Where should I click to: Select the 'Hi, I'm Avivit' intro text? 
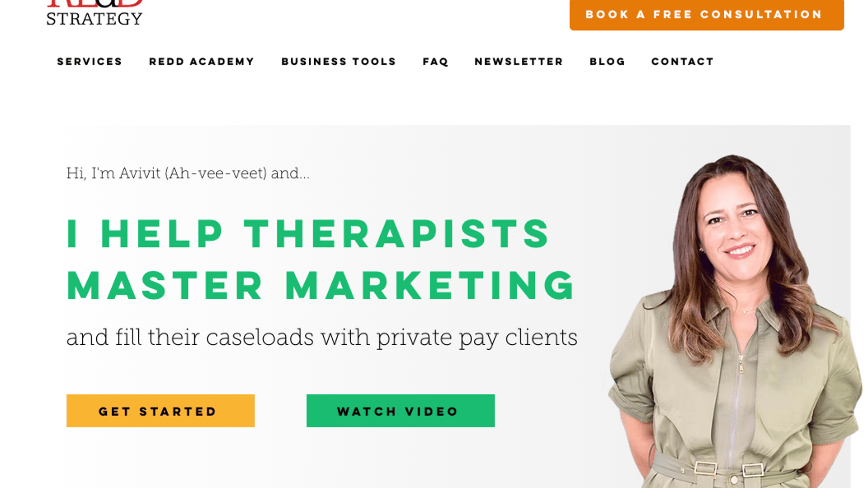click(188, 173)
